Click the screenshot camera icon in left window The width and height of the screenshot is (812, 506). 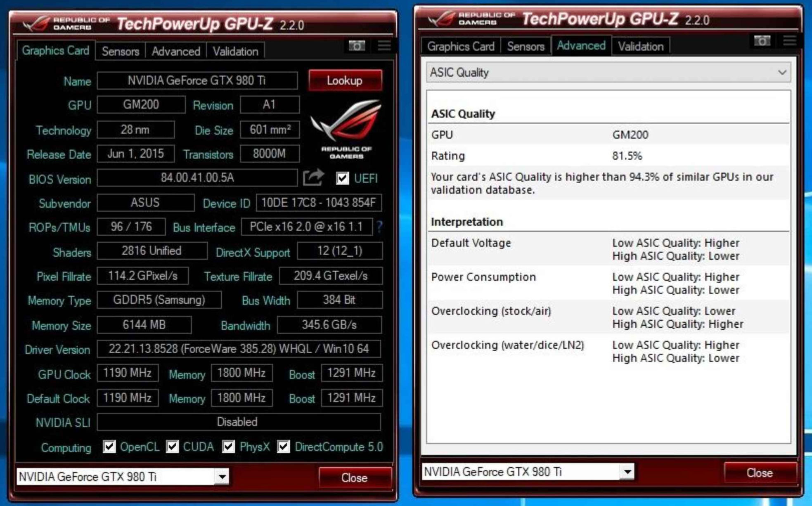click(357, 46)
